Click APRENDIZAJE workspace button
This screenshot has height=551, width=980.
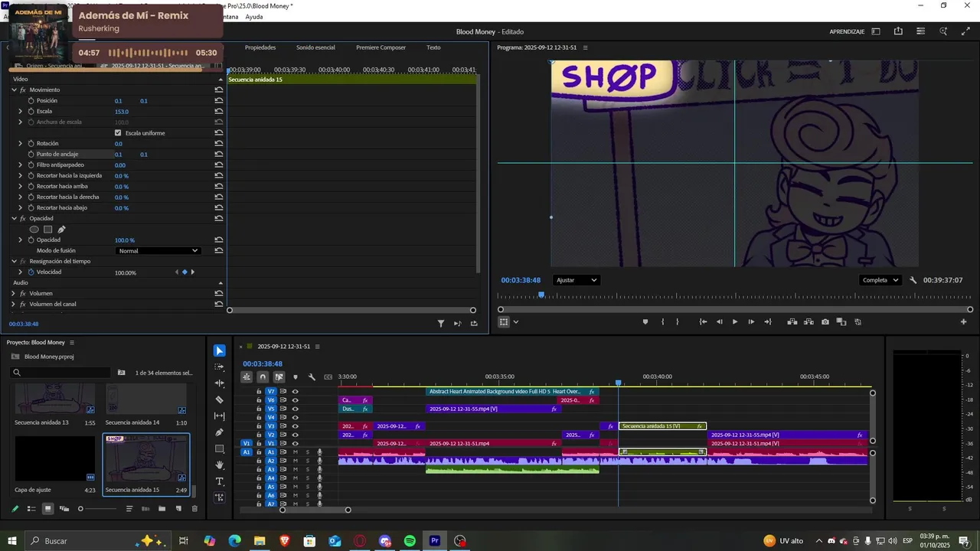click(x=847, y=31)
